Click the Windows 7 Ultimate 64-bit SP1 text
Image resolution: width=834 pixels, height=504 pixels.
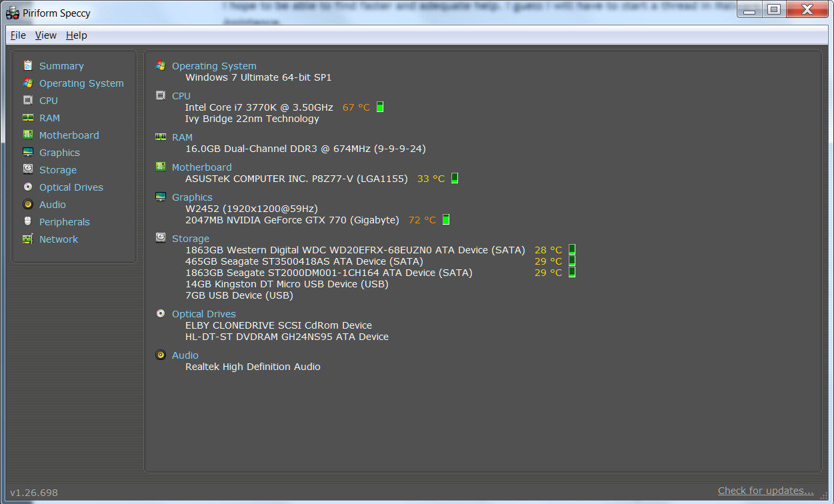(259, 77)
